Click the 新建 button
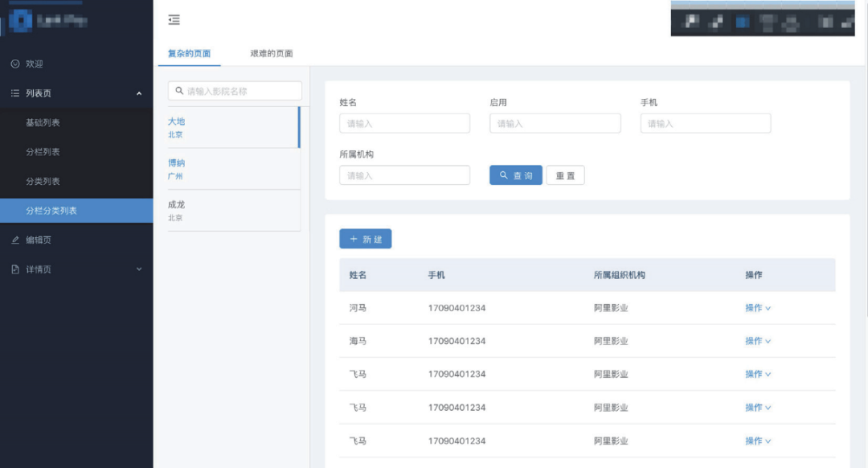 click(x=366, y=239)
